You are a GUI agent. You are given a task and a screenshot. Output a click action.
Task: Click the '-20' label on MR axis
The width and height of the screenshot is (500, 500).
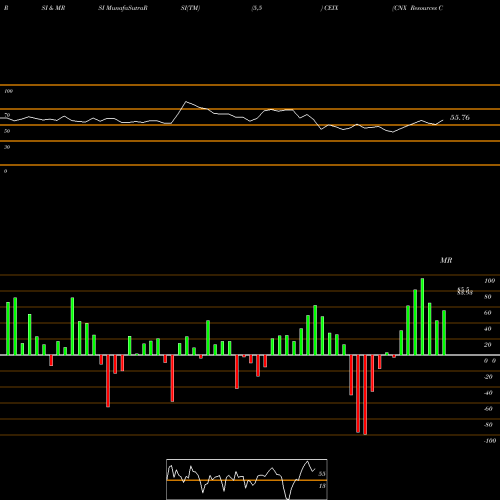(488, 377)
